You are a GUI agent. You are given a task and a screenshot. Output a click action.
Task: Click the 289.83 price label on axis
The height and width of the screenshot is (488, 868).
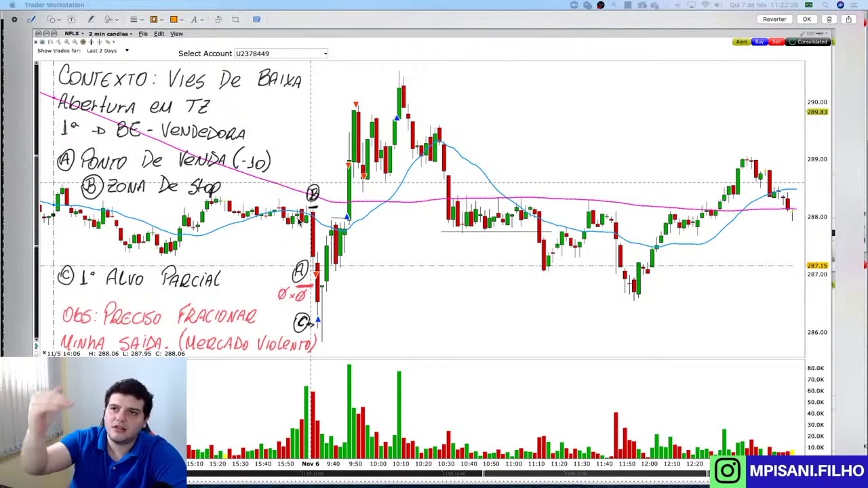pos(817,112)
